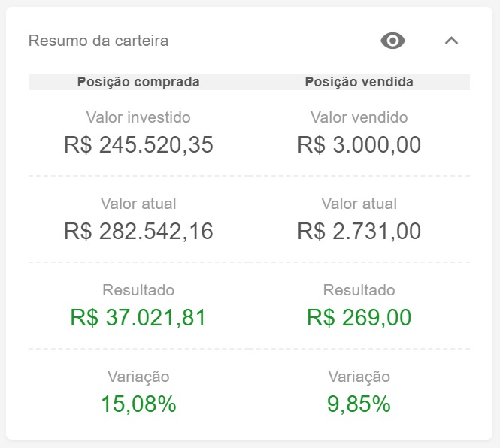Click the R$ 2.731,00 current value
500x448 pixels.
359,231
